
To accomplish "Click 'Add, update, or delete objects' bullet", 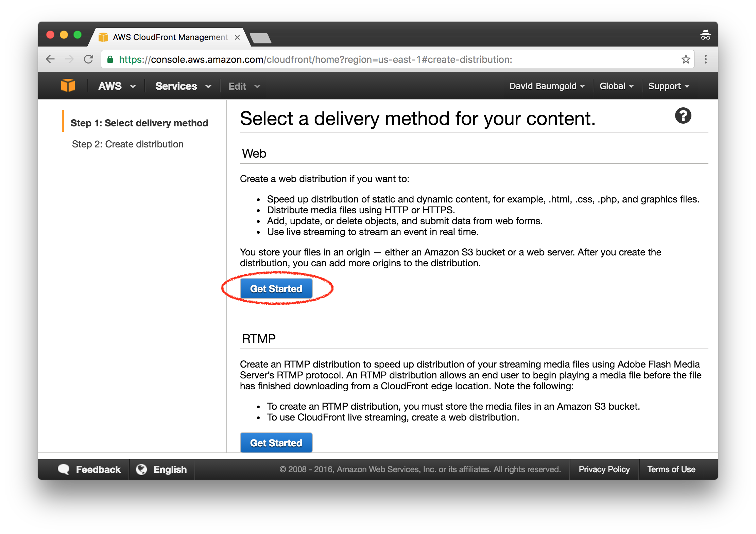I will [405, 221].
